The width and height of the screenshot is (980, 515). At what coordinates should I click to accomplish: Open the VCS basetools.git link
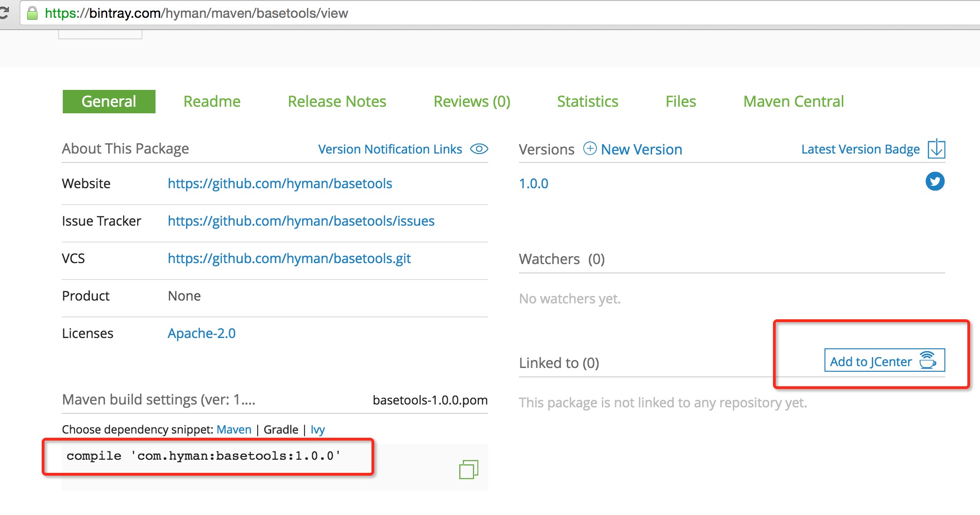289,258
